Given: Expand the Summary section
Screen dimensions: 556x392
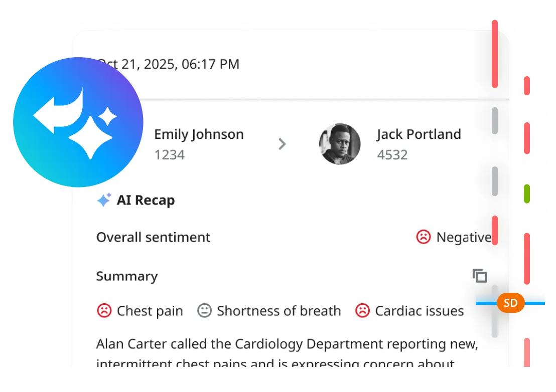Looking at the screenshot, I should pyautogui.click(x=127, y=276).
